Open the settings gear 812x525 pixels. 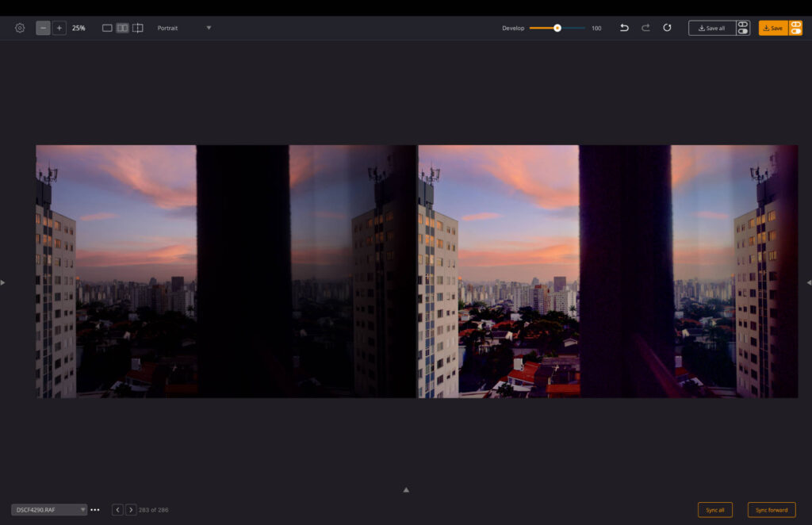click(x=20, y=28)
